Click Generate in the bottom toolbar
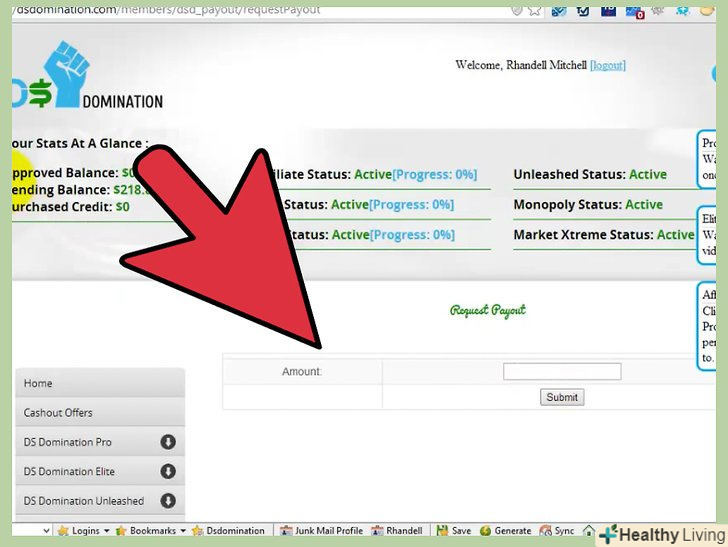 click(506, 530)
